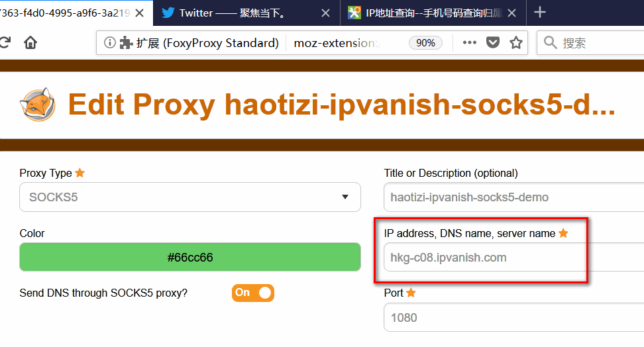Switch to the Twitter tab

(x=246, y=13)
